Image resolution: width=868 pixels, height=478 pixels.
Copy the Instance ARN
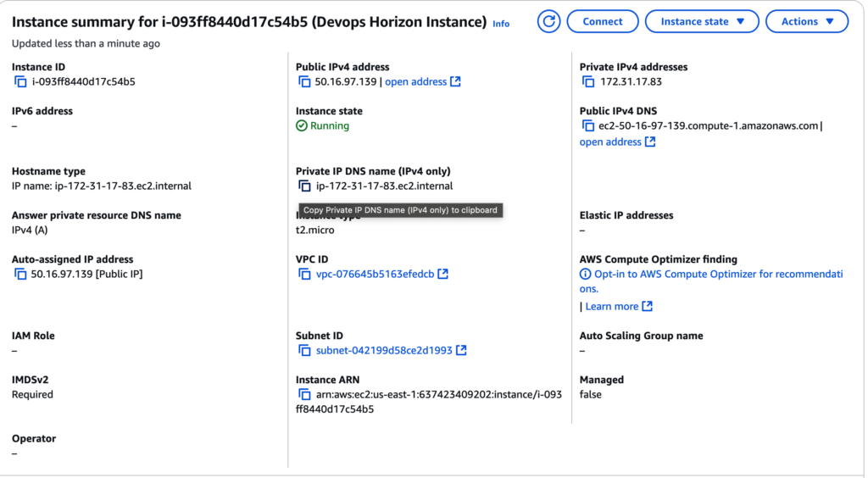pyautogui.click(x=304, y=394)
